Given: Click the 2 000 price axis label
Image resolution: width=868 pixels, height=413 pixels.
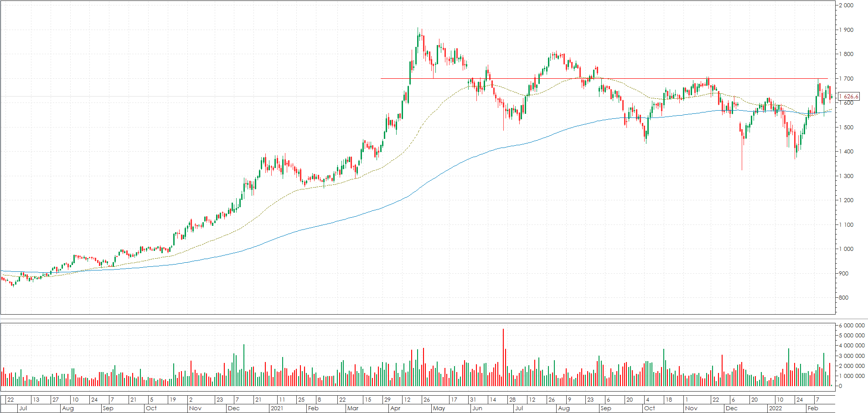Looking at the screenshot, I should [x=847, y=5].
